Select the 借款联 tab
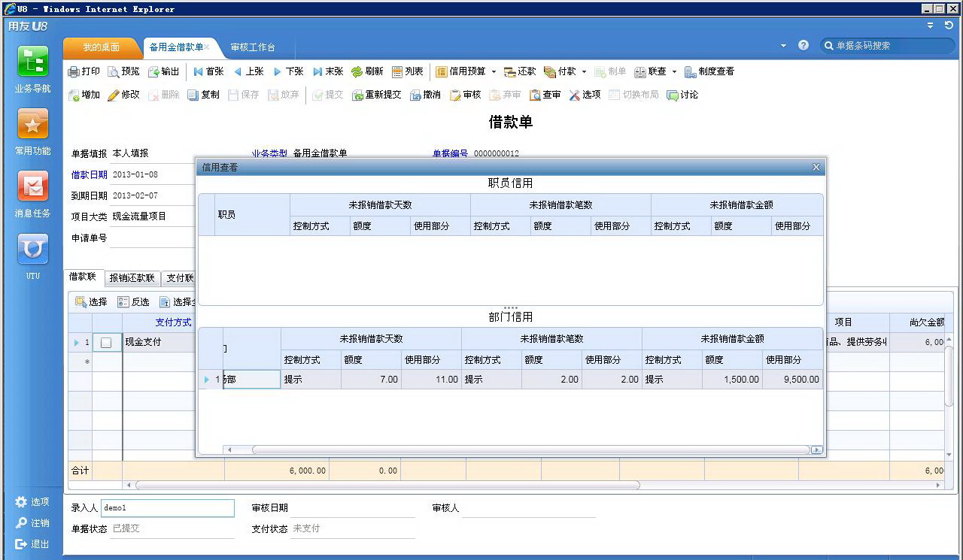963x560 pixels. pos(83,277)
